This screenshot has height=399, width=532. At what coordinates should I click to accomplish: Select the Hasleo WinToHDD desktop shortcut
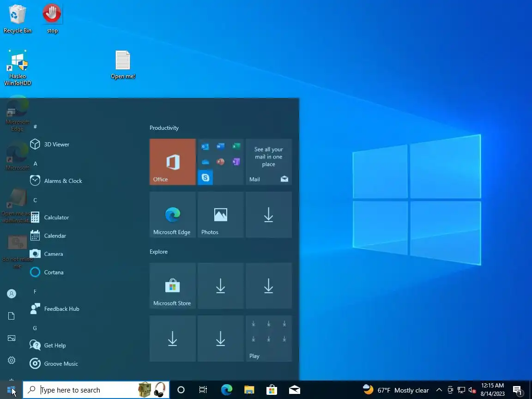(17, 68)
